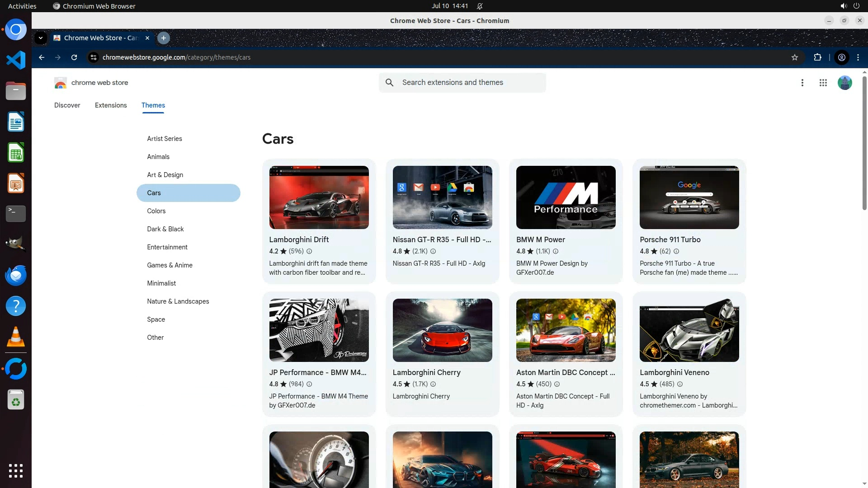Viewport: 868px width, 488px height.
Task: Go to the Discover tab
Action: pos(67,105)
